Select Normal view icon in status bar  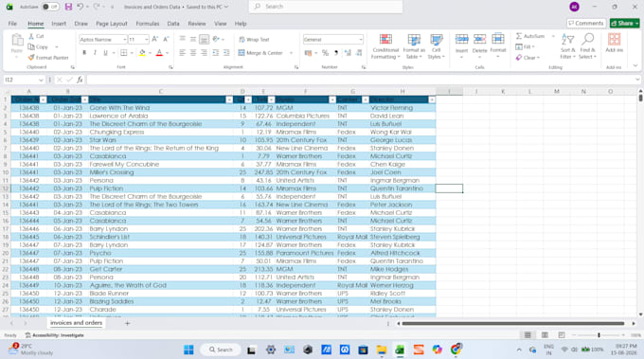tap(528, 335)
